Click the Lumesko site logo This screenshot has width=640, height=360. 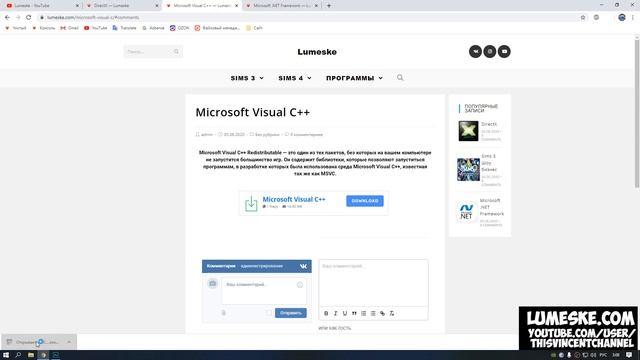(x=317, y=52)
